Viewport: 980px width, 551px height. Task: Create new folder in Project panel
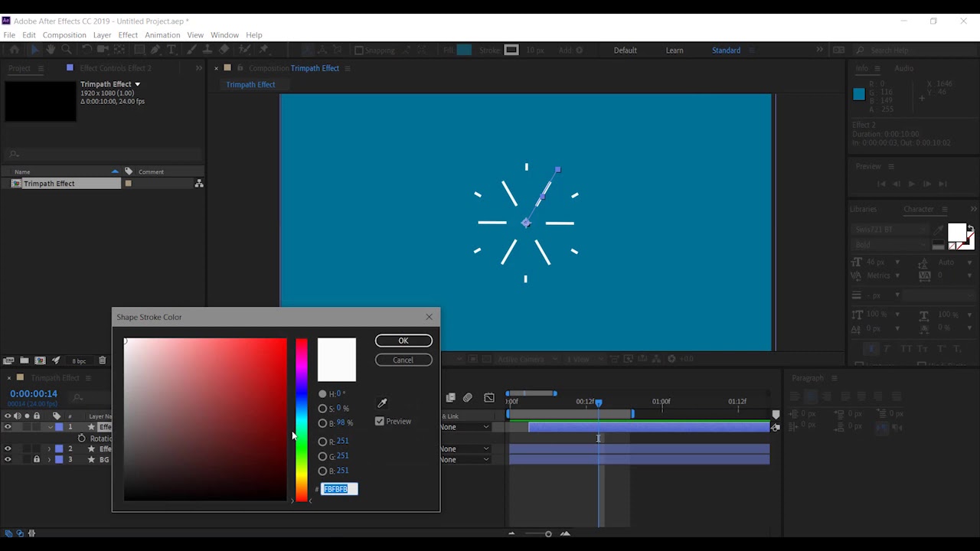[x=24, y=360]
